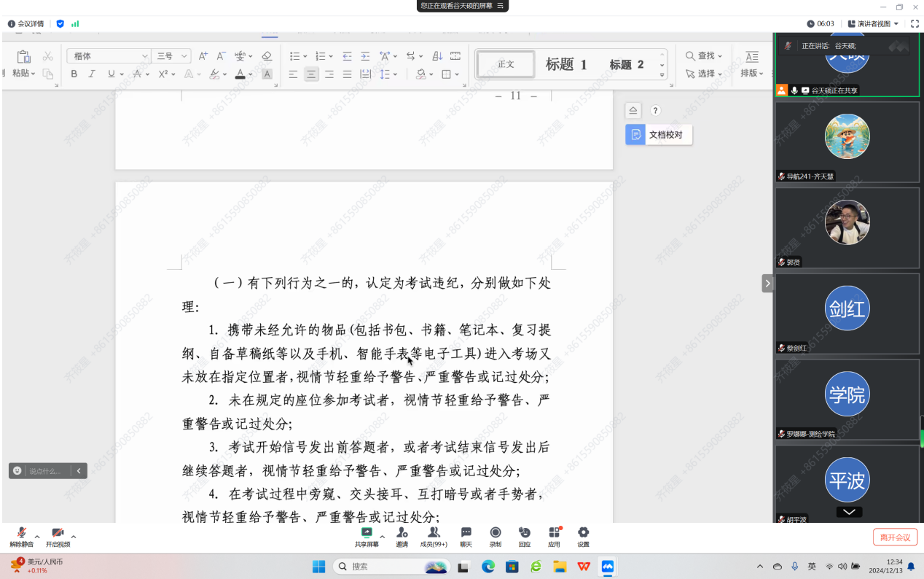Select center text alignment
924x579 pixels.
(311, 74)
